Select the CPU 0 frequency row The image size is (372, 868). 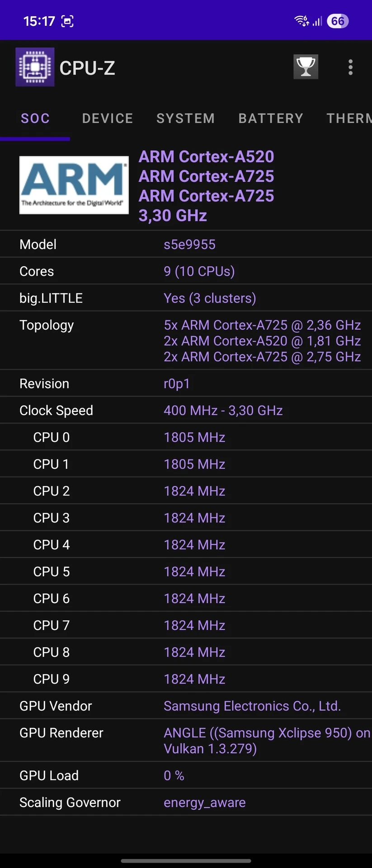click(186, 437)
